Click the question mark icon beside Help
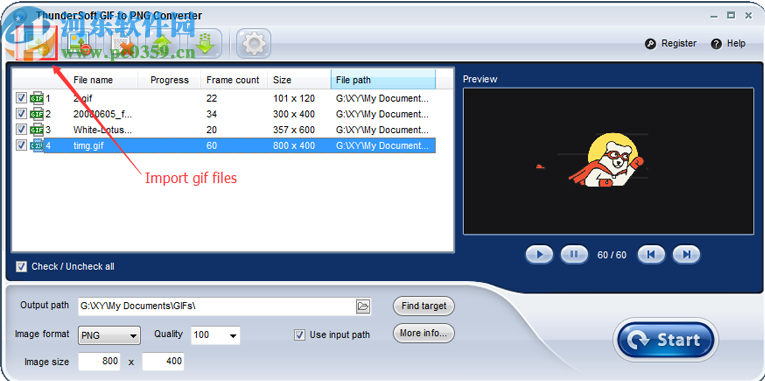Screen dimensions: 765x381 pyautogui.click(x=716, y=44)
